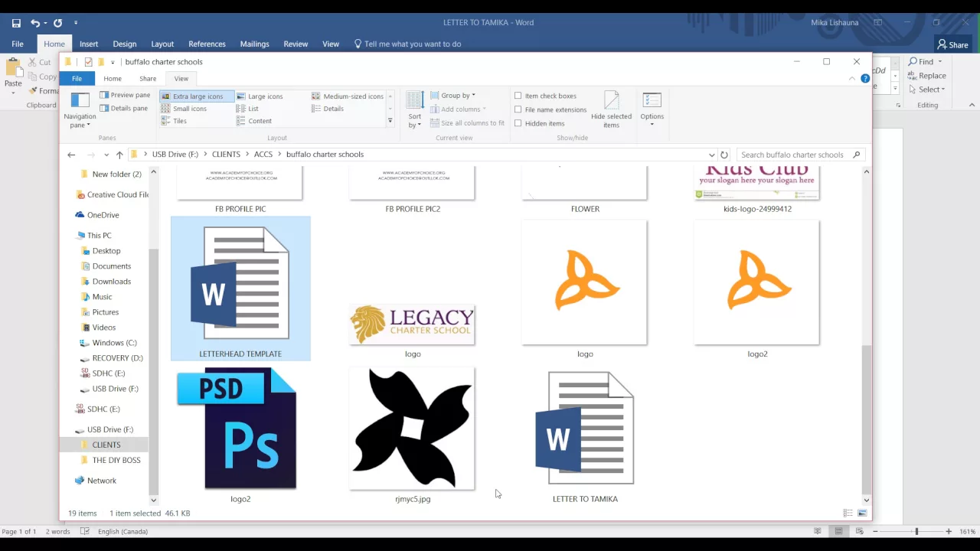Select LETTERHEAD TEMPLATE Word file
Image resolution: width=980 pixels, height=551 pixels.
click(240, 289)
